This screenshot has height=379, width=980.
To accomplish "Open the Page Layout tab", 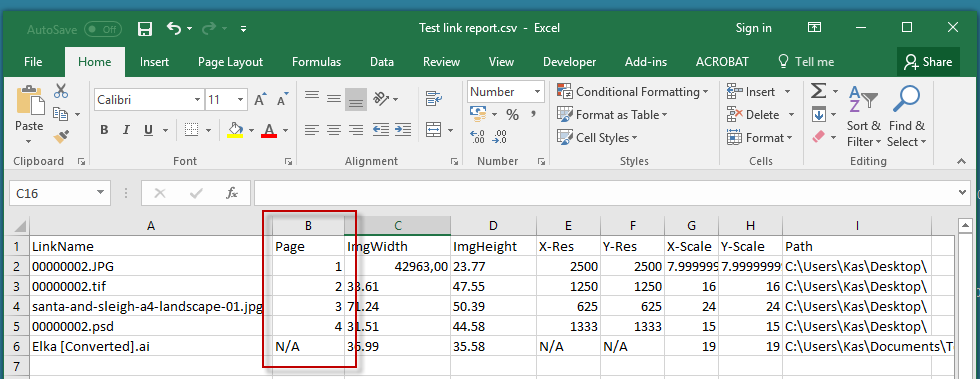I will tap(231, 62).
